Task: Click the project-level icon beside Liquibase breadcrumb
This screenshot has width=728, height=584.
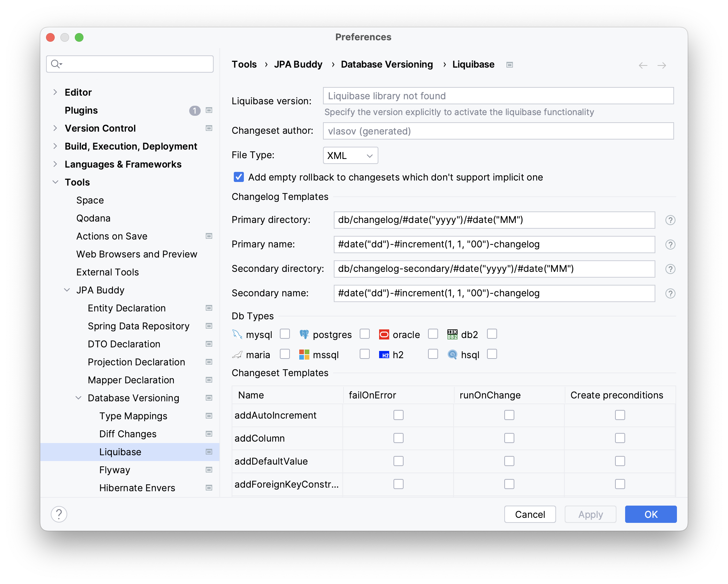Action: [x=510, y=65]
